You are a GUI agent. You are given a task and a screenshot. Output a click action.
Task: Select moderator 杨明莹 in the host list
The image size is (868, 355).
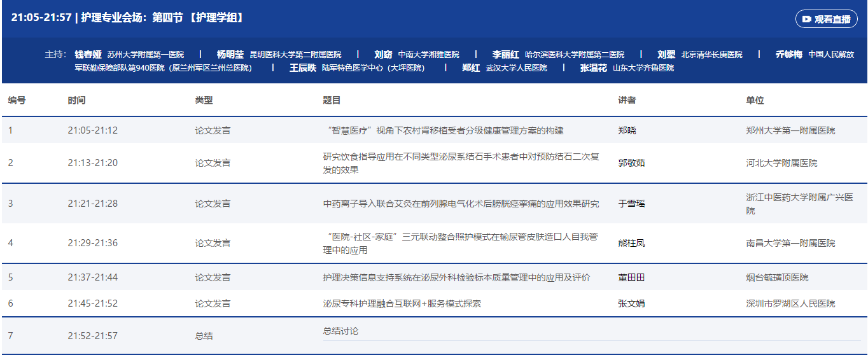point(230,55)
